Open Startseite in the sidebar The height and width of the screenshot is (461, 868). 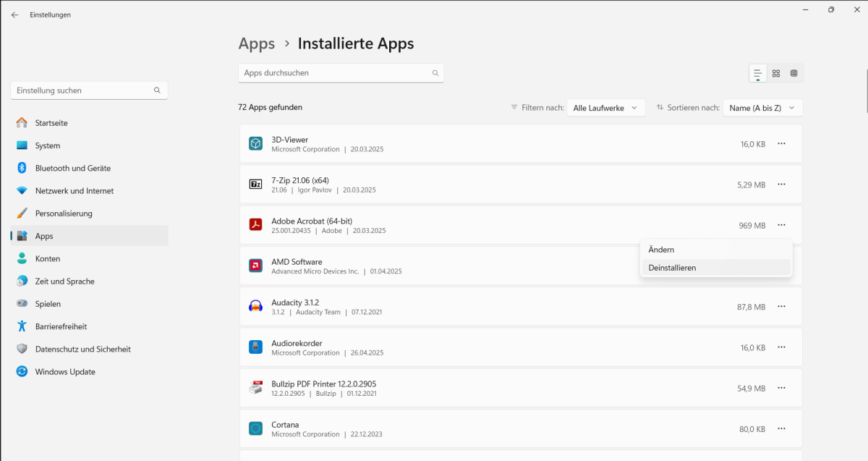[90, 123]
